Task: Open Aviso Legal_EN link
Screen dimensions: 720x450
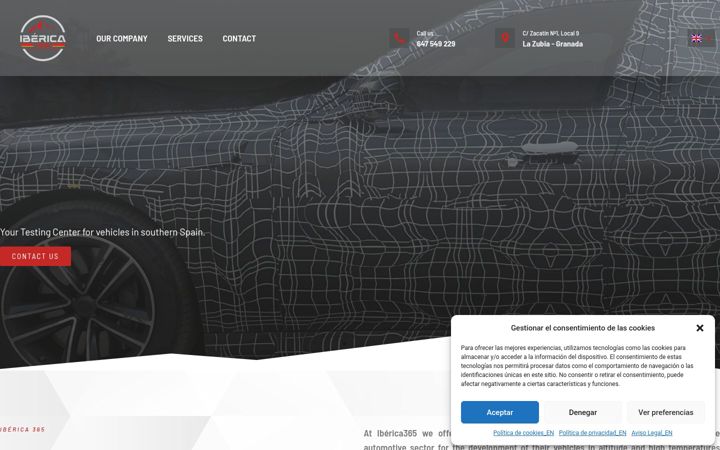Action: [x=652, y=433]
